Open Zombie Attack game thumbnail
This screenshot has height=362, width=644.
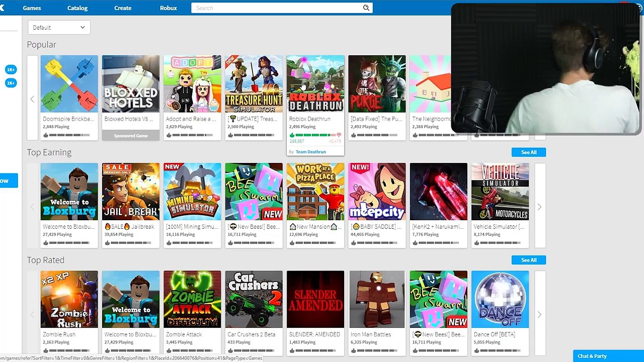192,300
